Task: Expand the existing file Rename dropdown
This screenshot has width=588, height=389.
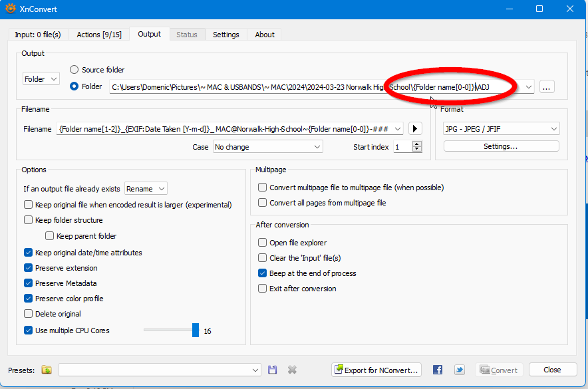Action: click(x=146, y=189)
